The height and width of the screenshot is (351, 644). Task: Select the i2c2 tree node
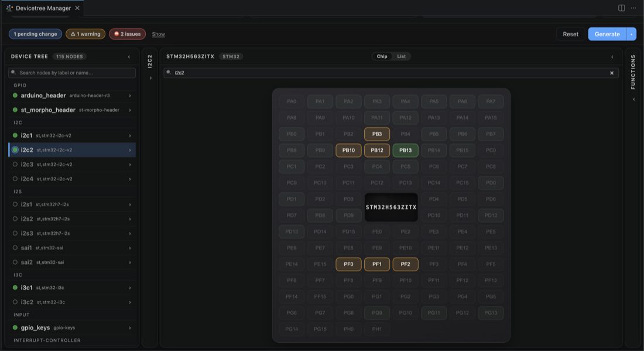[72, 150]
